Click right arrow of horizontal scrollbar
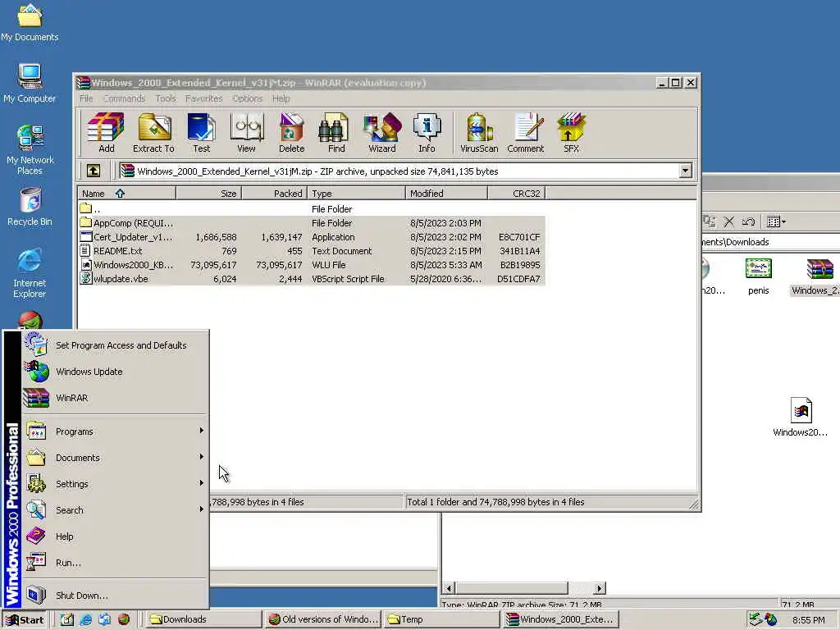This screenshot has width=840, height=630. pos(600,587)
